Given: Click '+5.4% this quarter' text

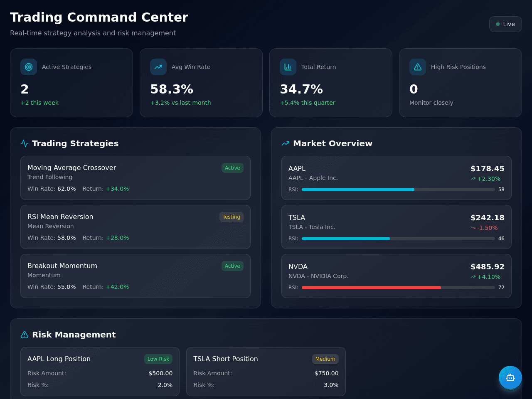Looking at the screenshot, I should [x=308, y=103].
